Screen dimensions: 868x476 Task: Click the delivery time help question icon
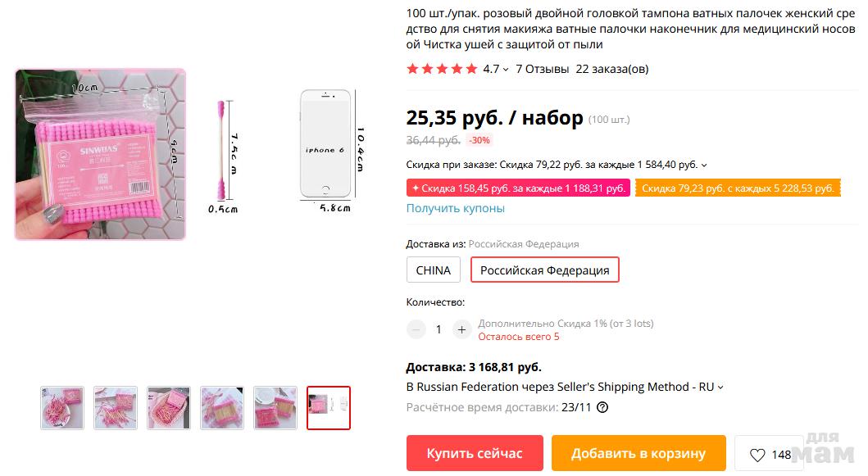click(x=602, y=407)
